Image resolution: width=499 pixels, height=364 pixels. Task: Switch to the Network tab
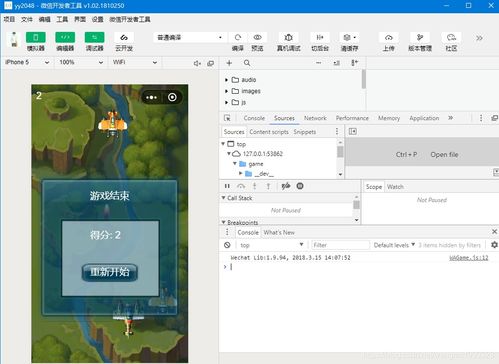(315, 118)
